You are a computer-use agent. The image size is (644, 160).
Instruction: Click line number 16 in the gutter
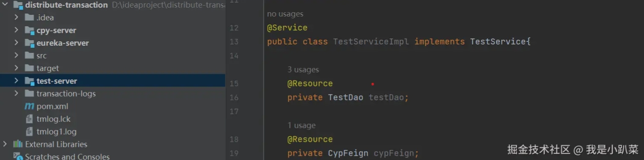(x=234, y=97)
